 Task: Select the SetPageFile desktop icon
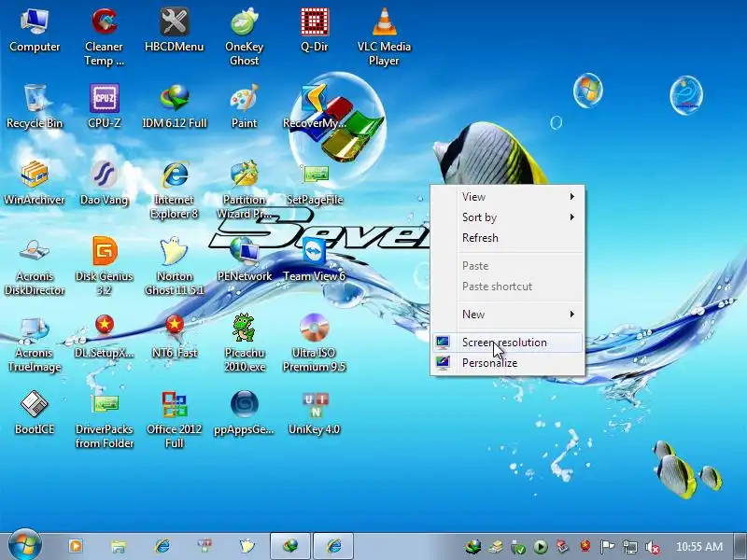click(314, 184)
